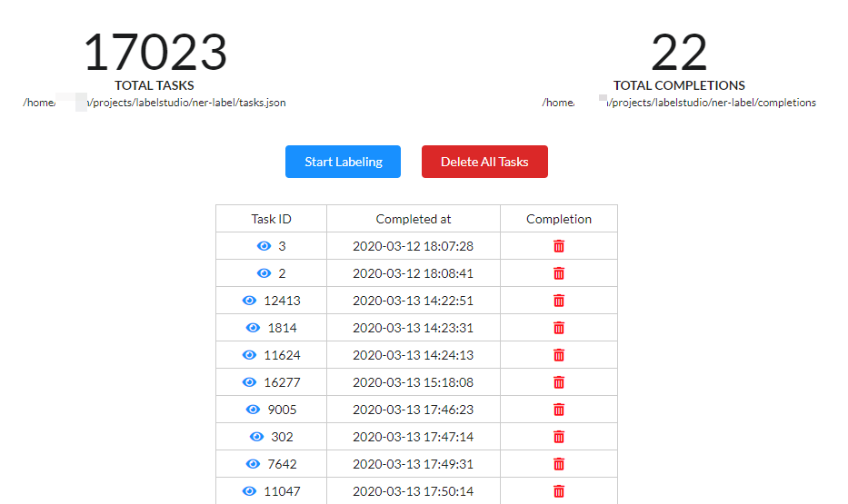
Task: Open task 1814 with the eye icon
Action: pos(253,328)
